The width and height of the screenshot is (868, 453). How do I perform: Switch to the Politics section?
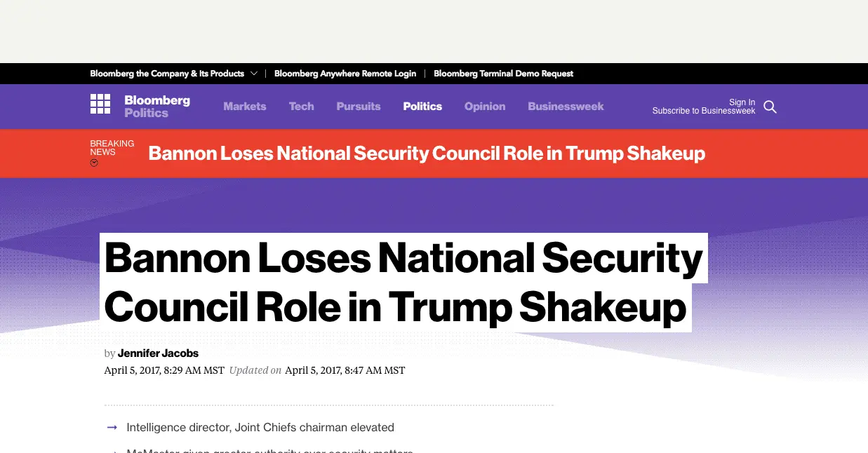tap(422, 107)
